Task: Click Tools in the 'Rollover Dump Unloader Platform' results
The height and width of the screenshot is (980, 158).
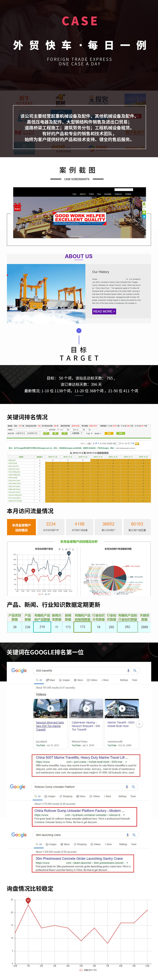Action: tap(133, 796)
